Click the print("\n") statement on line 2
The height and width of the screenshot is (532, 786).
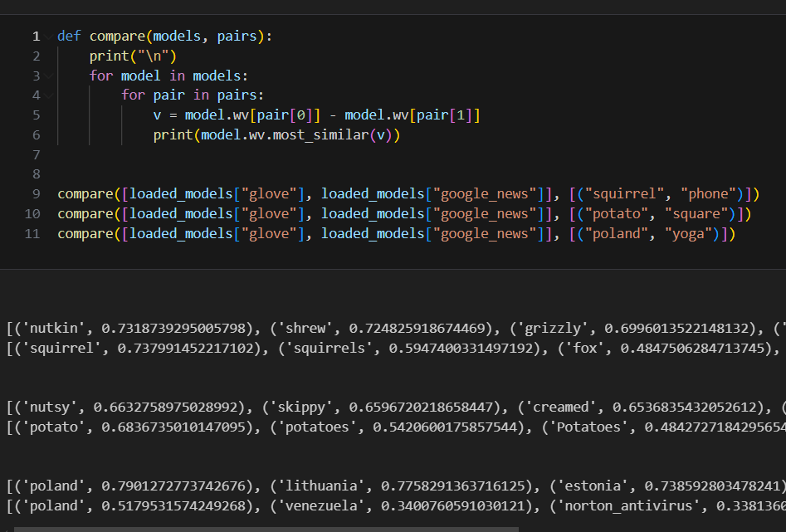coord(133,56)
